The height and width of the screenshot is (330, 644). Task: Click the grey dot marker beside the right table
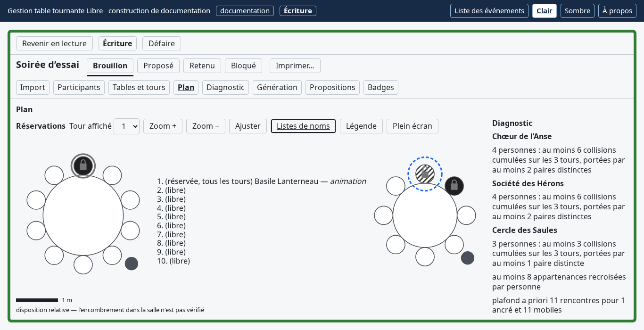468,258
